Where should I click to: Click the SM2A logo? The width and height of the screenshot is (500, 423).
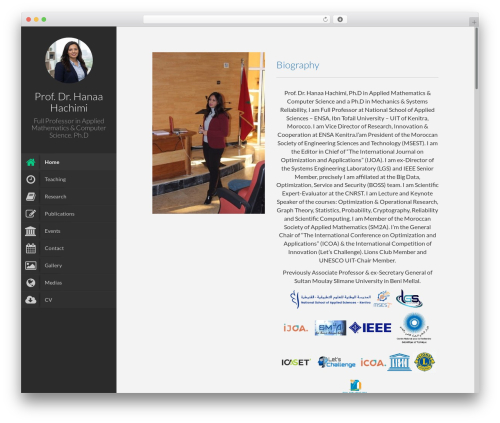[x=330, y=328]
